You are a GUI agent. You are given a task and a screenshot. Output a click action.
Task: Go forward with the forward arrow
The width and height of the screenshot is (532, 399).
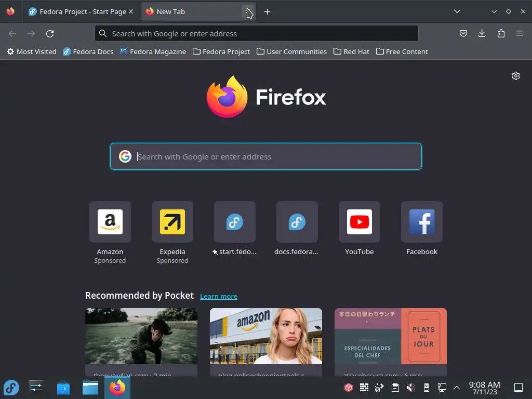click(31, 34)
